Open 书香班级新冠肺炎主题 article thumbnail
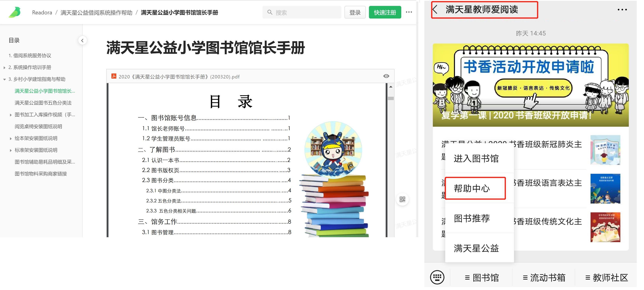The height and width of the screenshot is (290, 644). pyautogui.click(x=605, y=150)
